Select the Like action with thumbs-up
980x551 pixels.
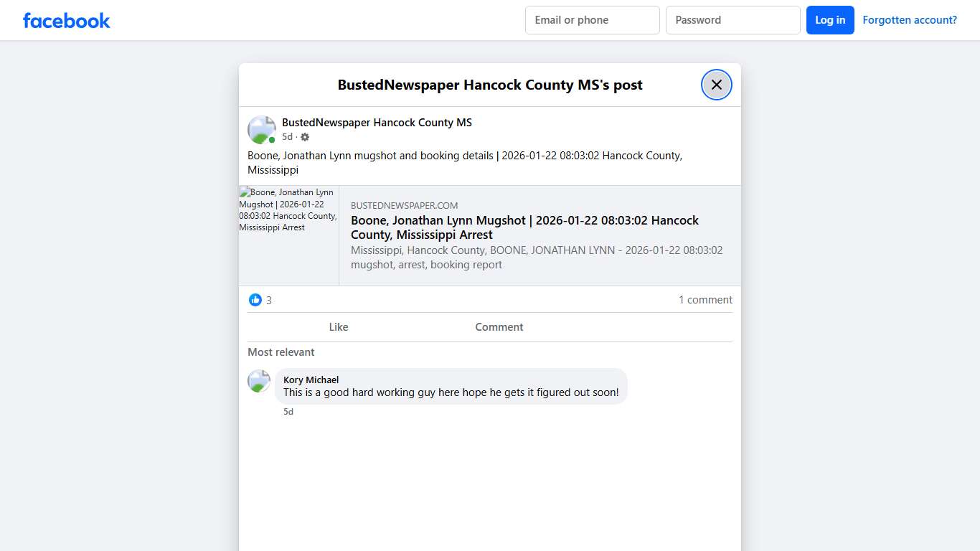(x=339, y=326)
